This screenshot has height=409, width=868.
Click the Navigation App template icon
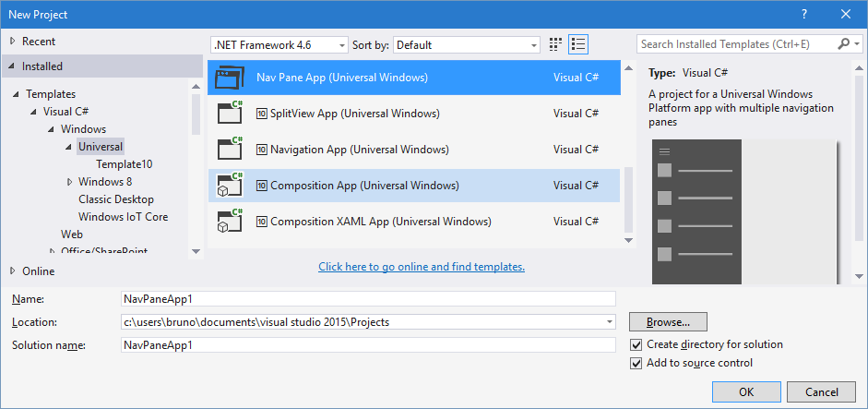(229, 149)
